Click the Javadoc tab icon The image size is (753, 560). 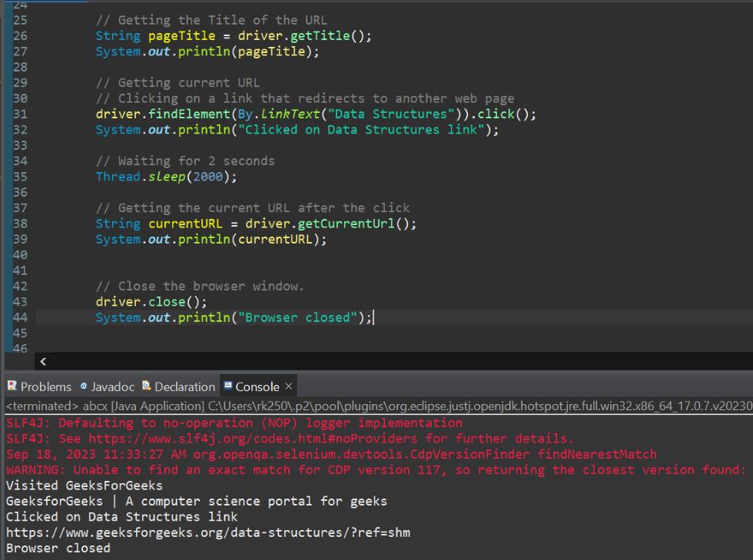(x=84, y=386)
